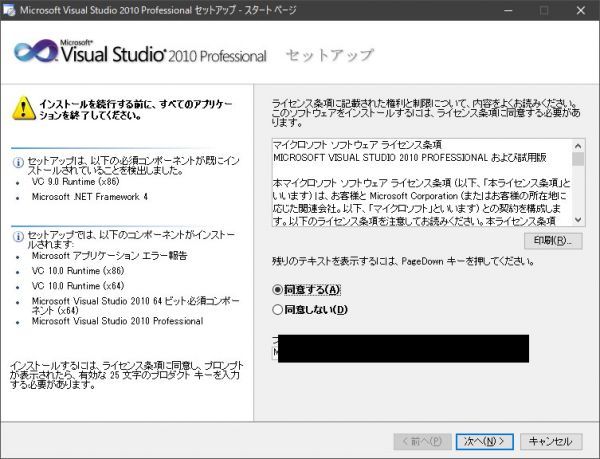This screenshot has height=459, width=600.
Task: Close the setup window with X
Action: coord(581,10)
